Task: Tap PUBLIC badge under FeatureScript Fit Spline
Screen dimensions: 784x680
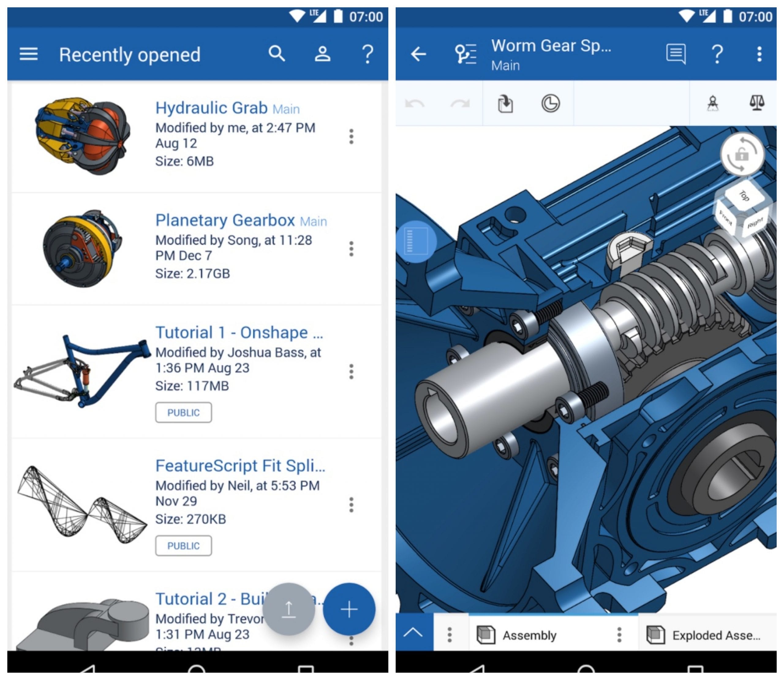Action: [x=183, y=546]
